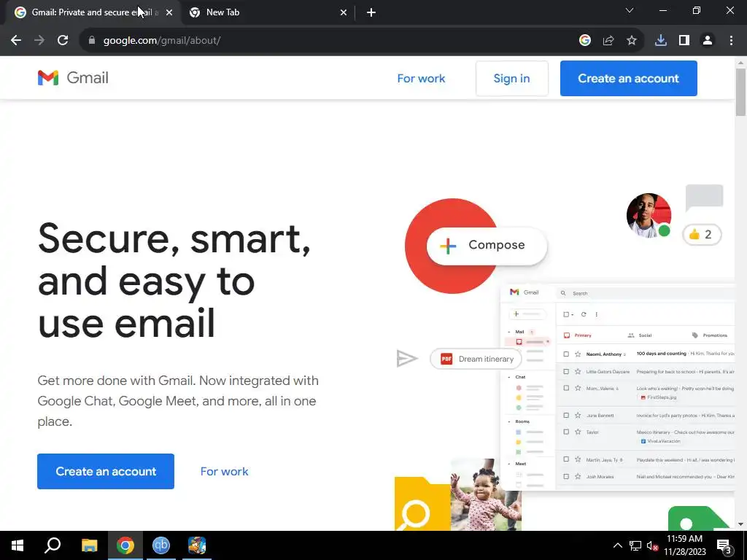Open Chrome downloads

coord(660,41)
